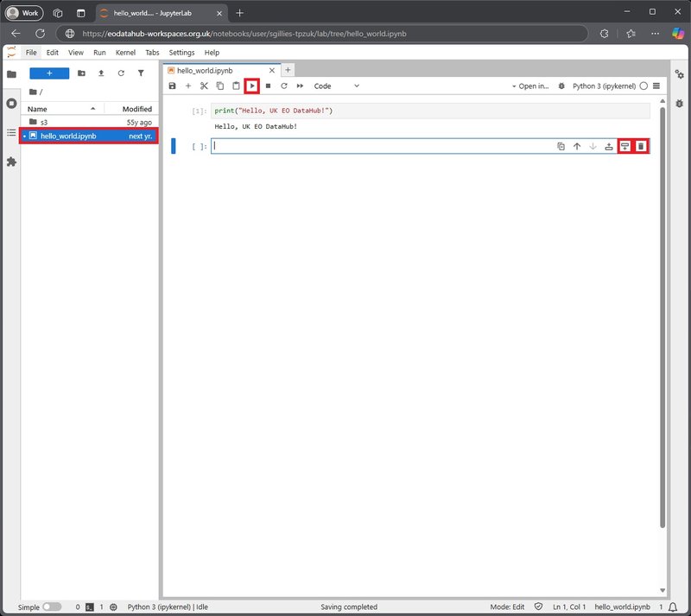This screenshot has width=691, height=616.
Task: Refresh the file browser list
Action: click(121, 73)
